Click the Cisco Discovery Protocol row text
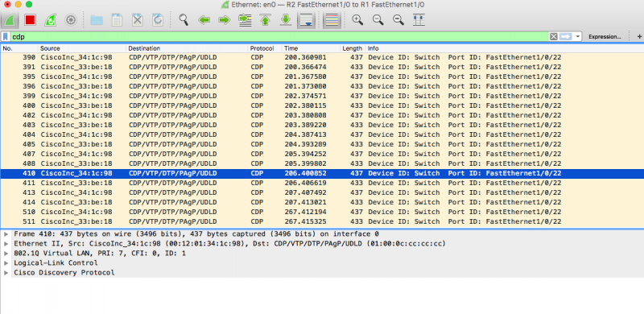 click(x=64, y=272)
